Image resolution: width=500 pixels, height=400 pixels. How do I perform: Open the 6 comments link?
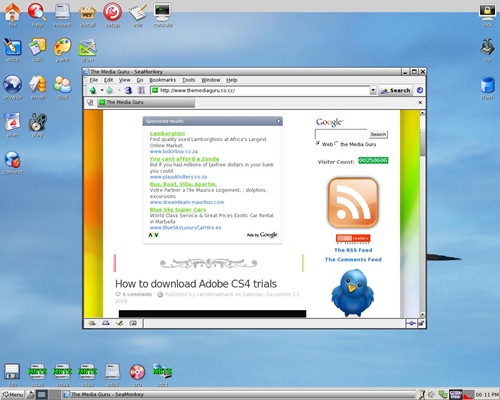click(x=137, y=294)
